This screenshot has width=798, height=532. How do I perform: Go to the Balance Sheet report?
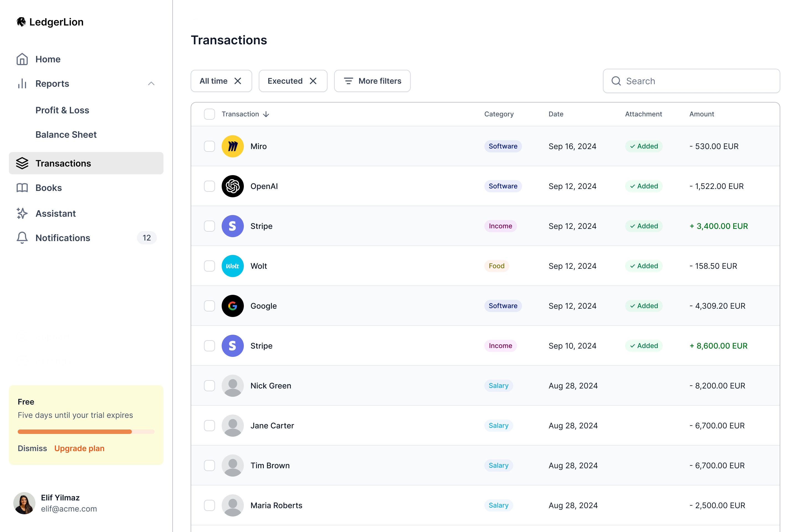66,135
